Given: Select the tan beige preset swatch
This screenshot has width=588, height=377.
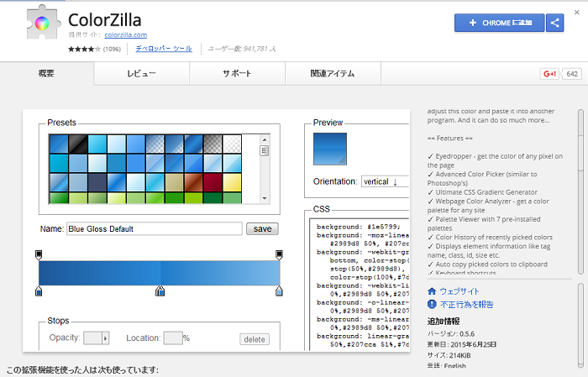Looking at the screenshot, I should (175, 182).
